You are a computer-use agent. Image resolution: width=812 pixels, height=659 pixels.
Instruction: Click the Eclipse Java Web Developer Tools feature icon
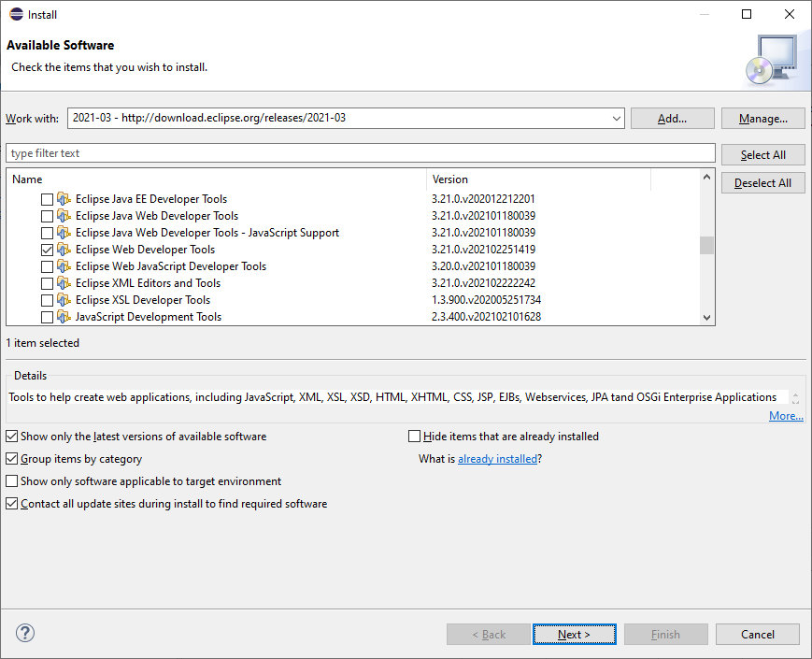pos(64,216)
